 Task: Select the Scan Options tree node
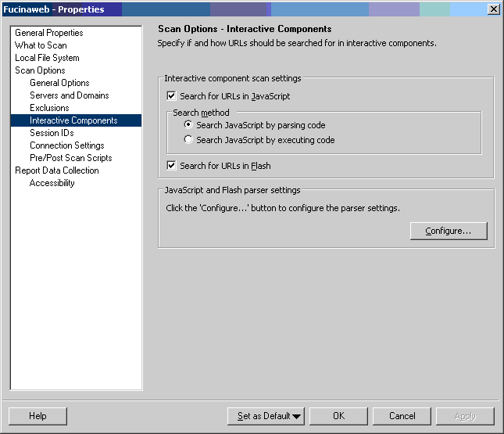[40, 70]
